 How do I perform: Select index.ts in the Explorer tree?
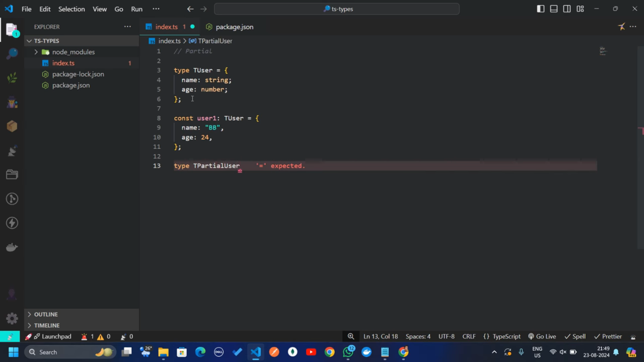[81, 63]
